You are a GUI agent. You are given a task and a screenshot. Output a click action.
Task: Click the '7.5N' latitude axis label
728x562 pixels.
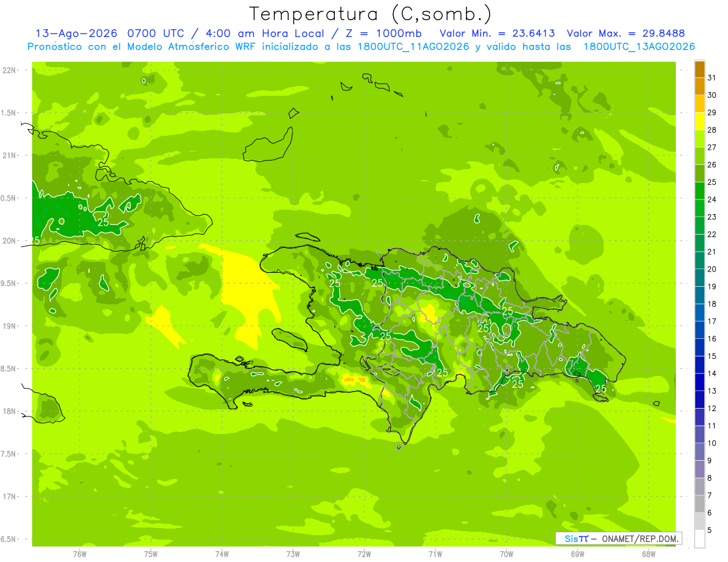[8, 453]
